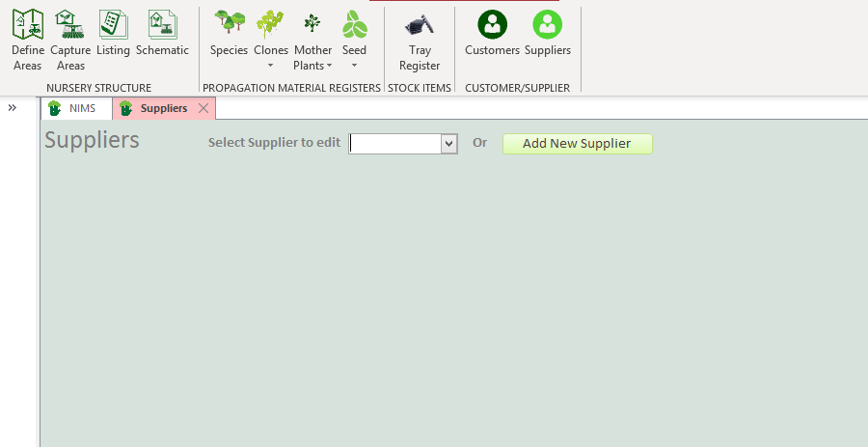Close the Suppliers tab
The height and width of the screenshot is (447, 868).
[203, 108]
